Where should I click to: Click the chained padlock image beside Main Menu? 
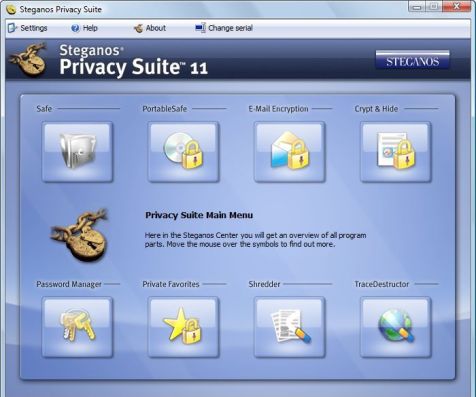coord(80,235)
